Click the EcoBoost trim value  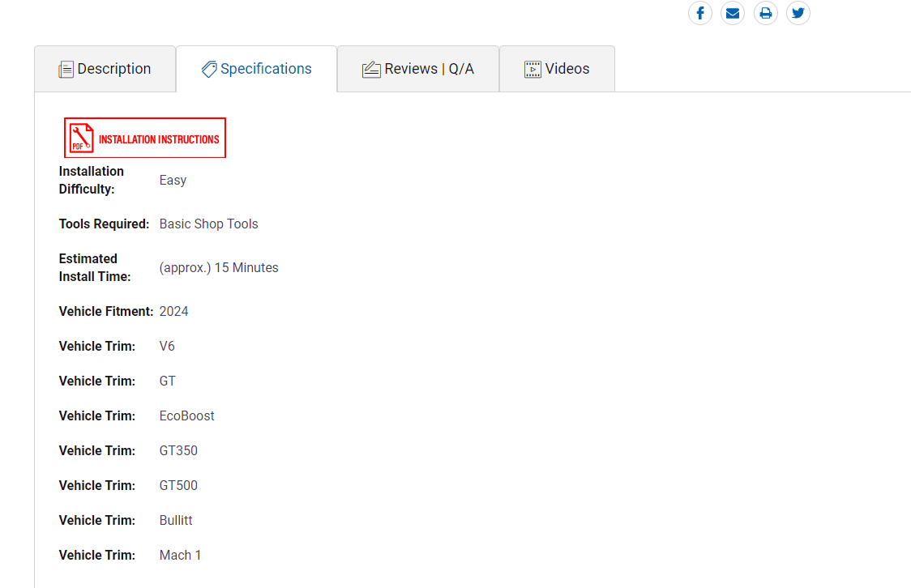[x=187, y=415]
